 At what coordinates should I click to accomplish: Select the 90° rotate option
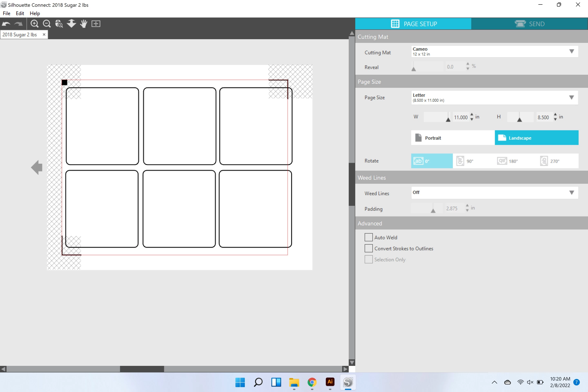[x=465, y=161]
